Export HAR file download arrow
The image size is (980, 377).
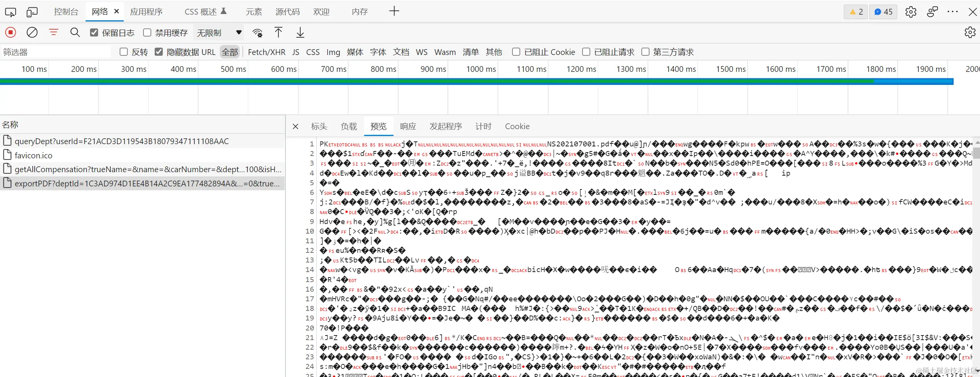pos(300,33)
